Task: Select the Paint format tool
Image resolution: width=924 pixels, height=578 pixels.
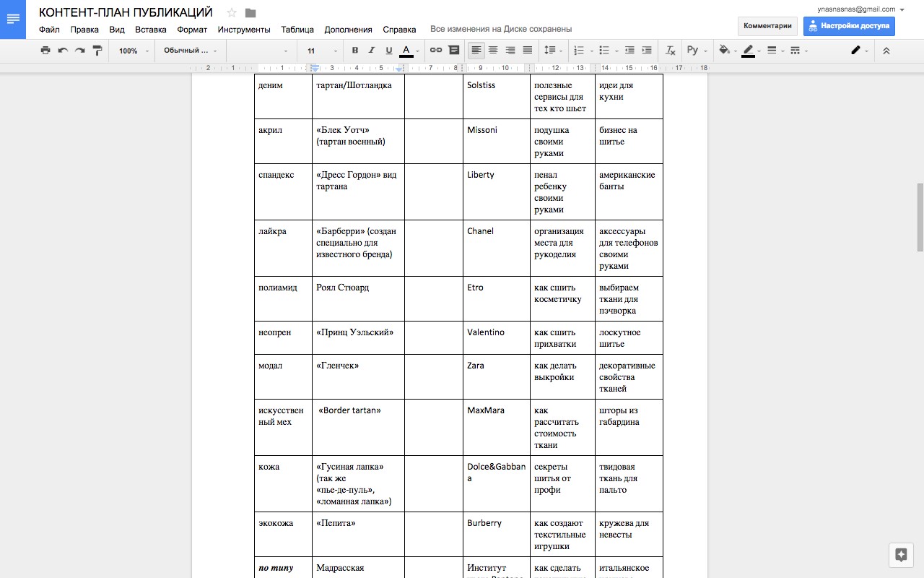Action: 97,51
